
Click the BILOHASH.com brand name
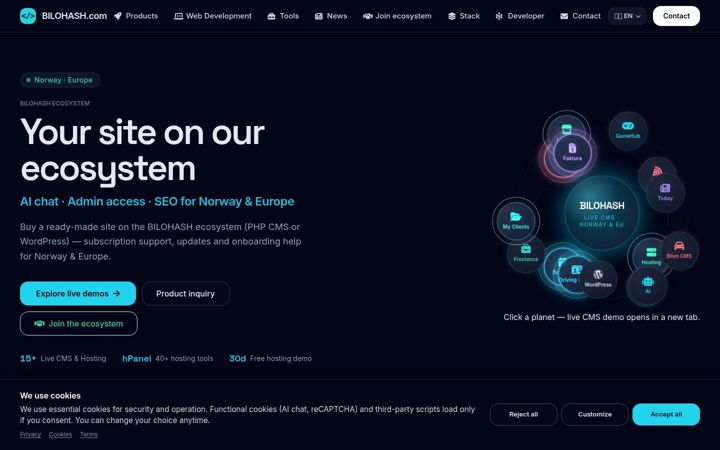pos(74,16)
